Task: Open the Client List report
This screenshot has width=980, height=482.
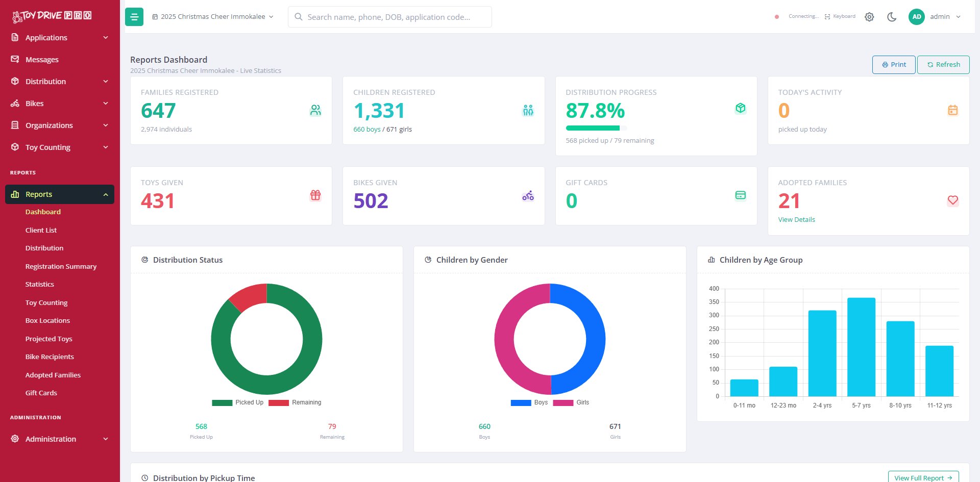Action: (x=41, y=230)
